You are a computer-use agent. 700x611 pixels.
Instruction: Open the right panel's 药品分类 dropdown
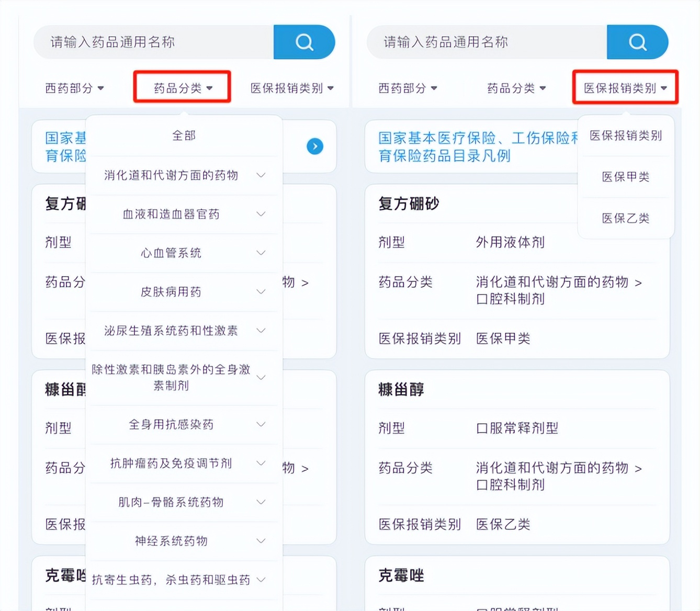pyautogui.click(x=516, y=88)
